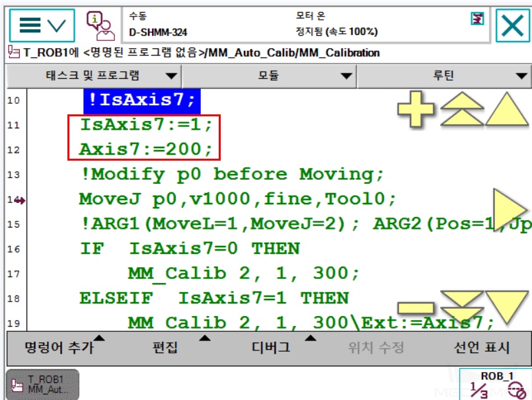The width and height of the screenshot is (532, 400).
Task: Page up with the double up arrow
Action: (x=462, y=109)
